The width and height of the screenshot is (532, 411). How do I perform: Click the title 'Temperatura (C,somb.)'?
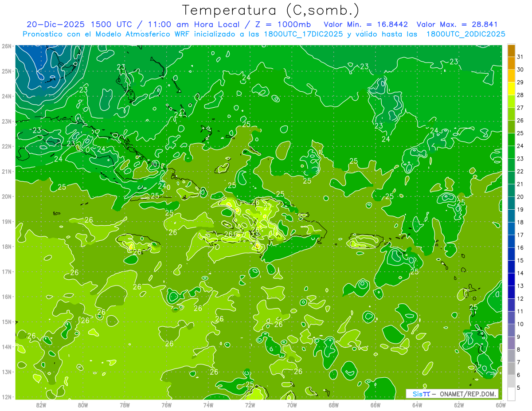[x=271, y=10]
